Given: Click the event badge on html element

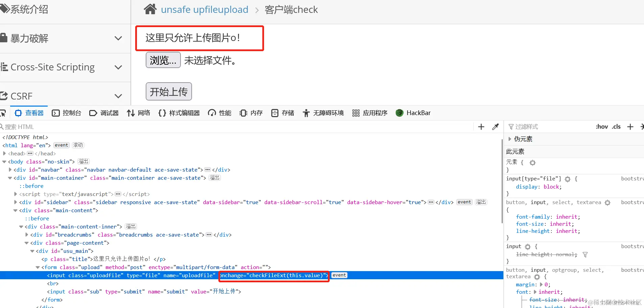Looking at the screenshot, I should (x=62, y=145).
